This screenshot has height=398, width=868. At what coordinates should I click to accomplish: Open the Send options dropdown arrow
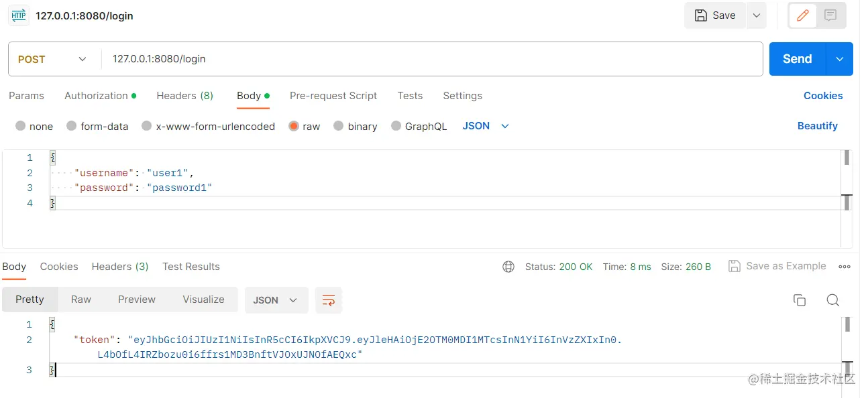point(840,59)
